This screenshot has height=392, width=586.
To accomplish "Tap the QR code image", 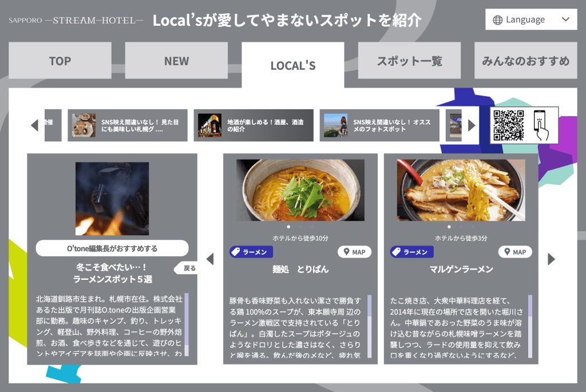I will pyautogui.click(x=508, y=125).
